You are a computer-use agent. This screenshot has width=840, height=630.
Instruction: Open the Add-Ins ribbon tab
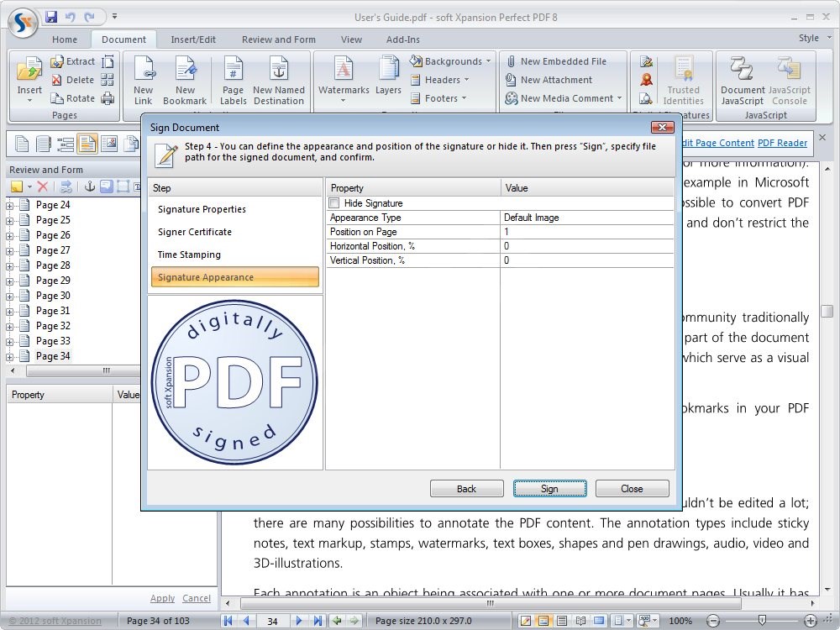click(403, 39)
